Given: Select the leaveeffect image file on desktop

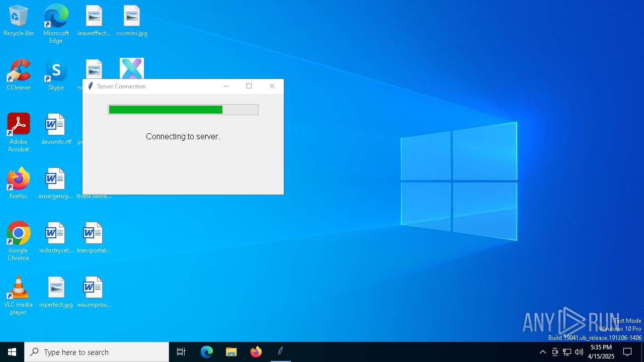Looking at the screenshot, I should coord(94,21).
